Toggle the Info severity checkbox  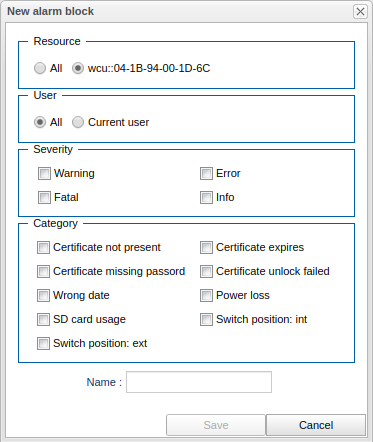pos(206,197)
